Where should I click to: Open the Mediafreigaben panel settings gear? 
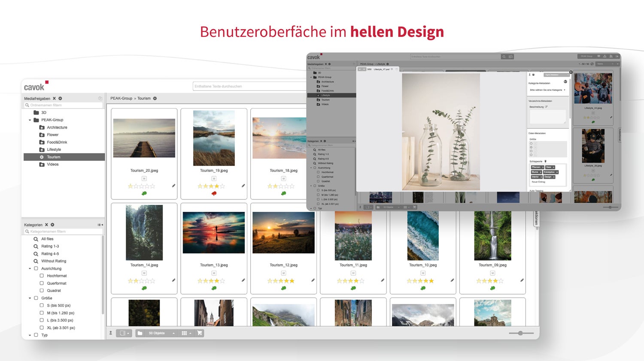(60, 98)
